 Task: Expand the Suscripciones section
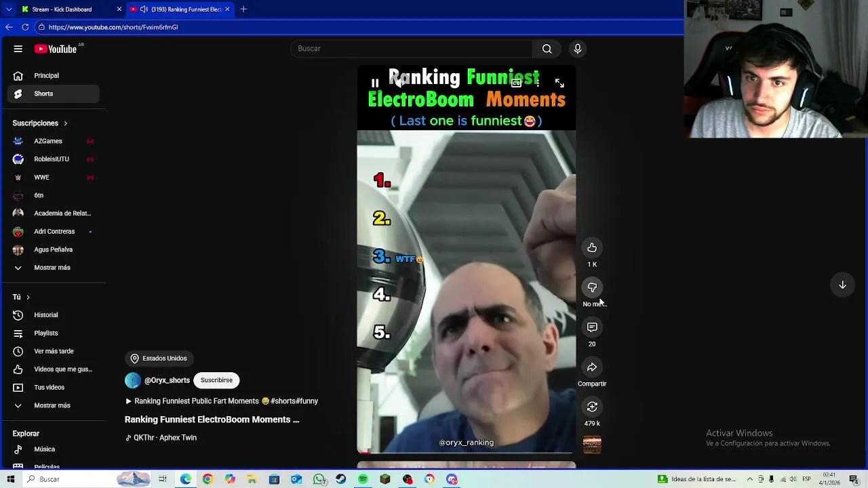pos(40,123)
